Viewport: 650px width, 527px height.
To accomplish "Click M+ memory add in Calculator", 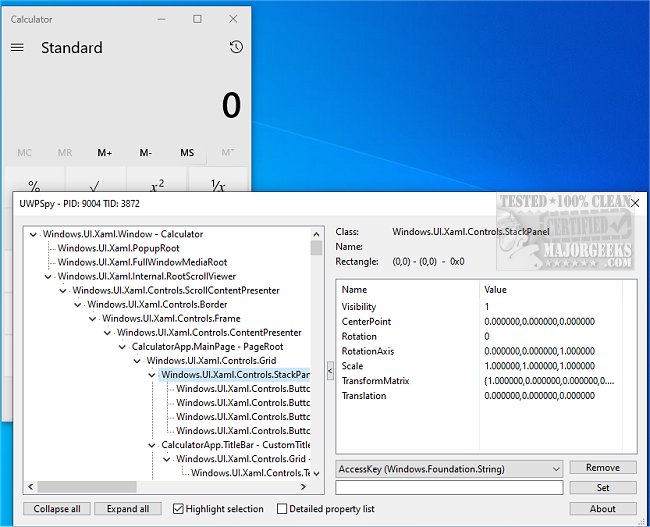I will 105,153.
